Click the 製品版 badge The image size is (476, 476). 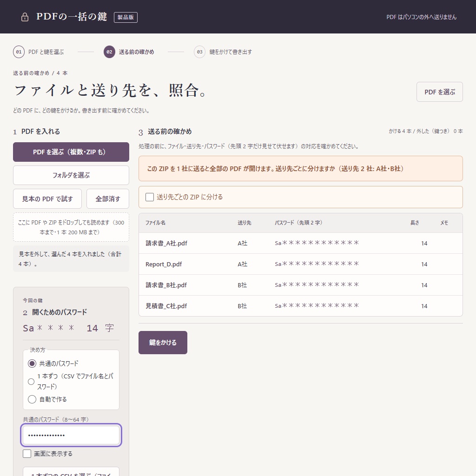coord(126,17)
